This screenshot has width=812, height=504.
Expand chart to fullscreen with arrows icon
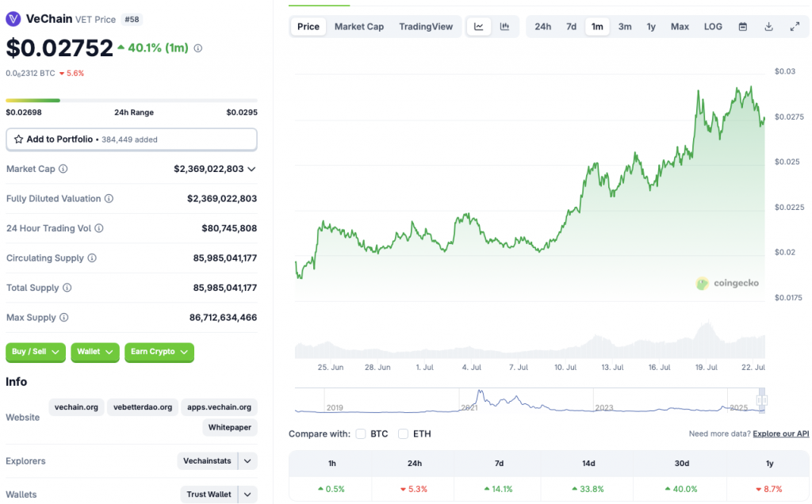click(x=795, y=26)
